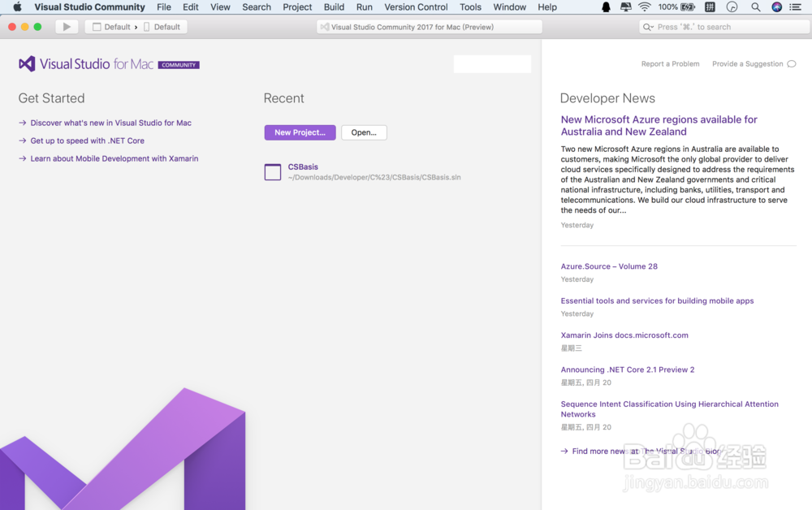Open the Report a Problem link
Viewport: 812px width, 510px height.
tap(670, 63)
